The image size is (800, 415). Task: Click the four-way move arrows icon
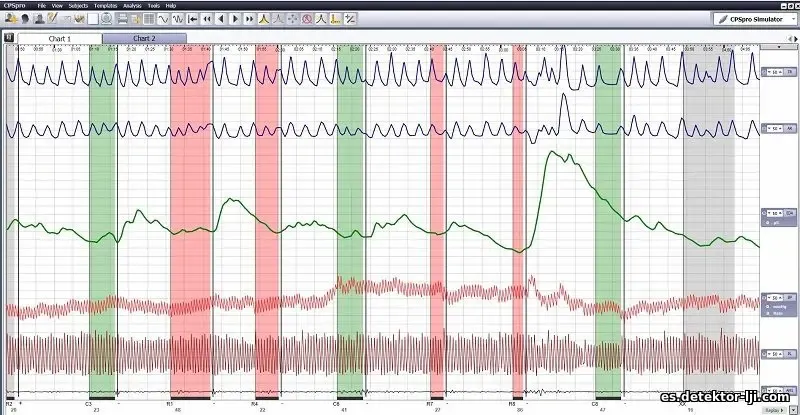[x=292, y=19]
